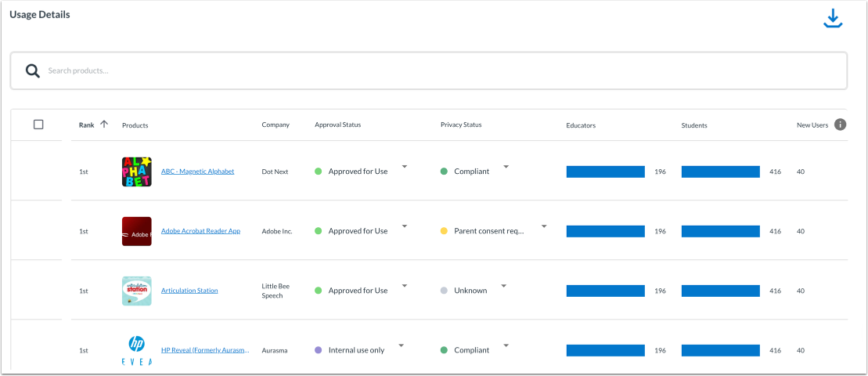Click the Company column header
The height and width of the screenshot is (376, 868).
[276, 125]
